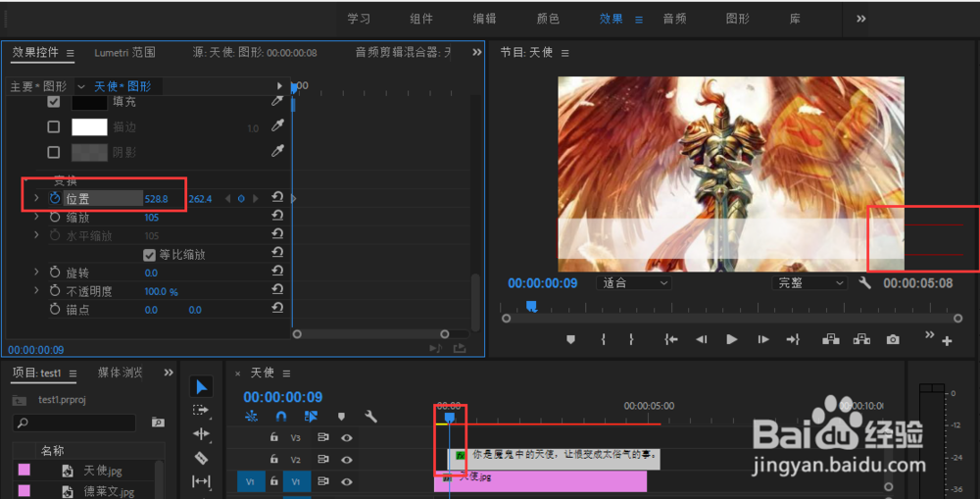980x499 pixels.
Task: Open the 主要*图形 clip dropdown
Action: click(81, 86)
